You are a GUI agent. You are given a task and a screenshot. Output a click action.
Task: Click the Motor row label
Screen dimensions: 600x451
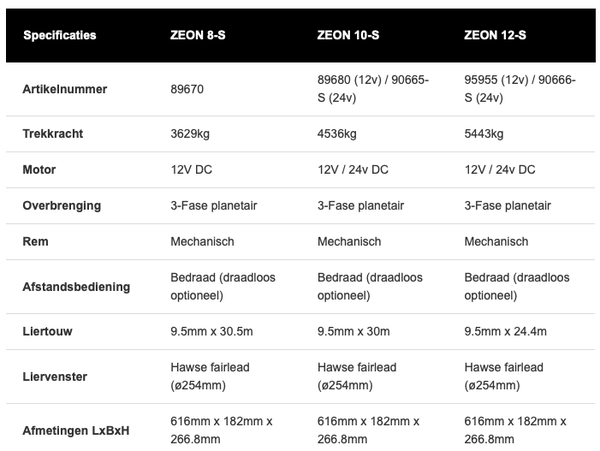tap(39, 170)
